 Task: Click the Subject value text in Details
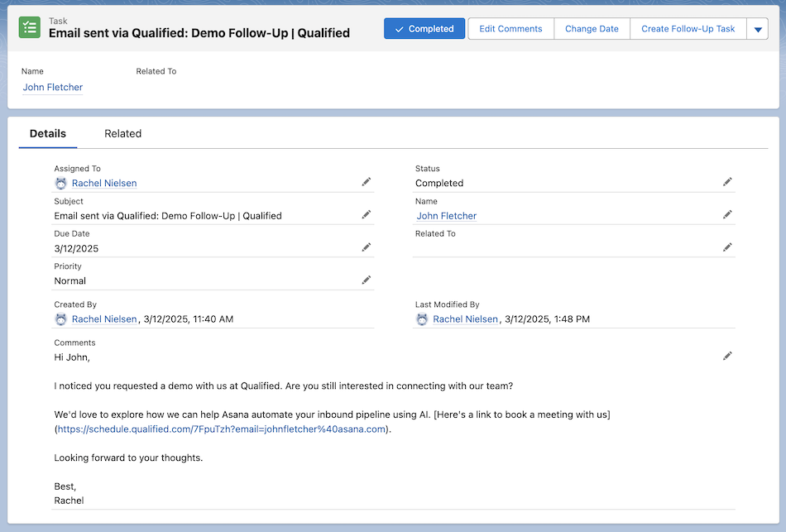168,216
